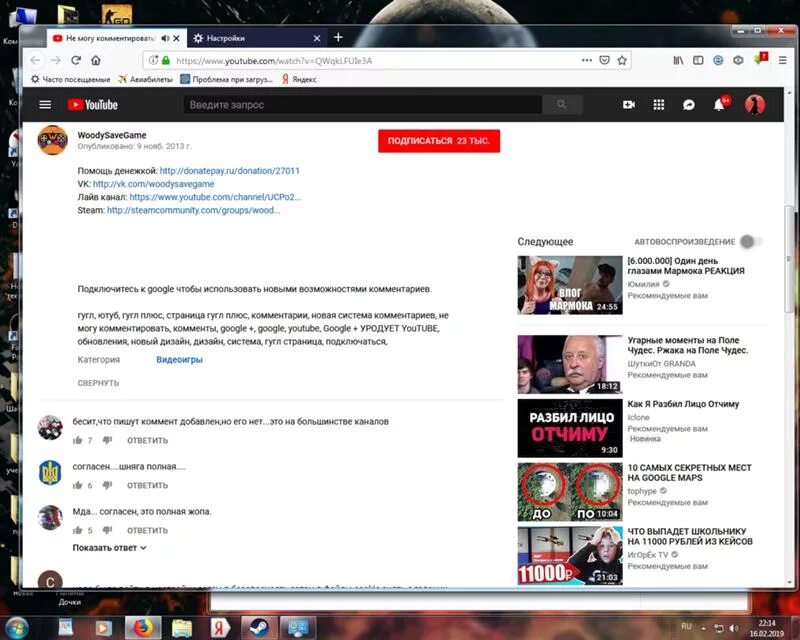Click the YouTube search input field
The height and width of the screenshot is (640, 800).
tap(362, 105)
